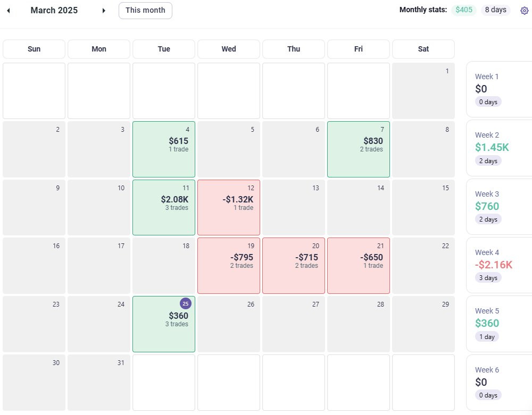Image resolution: width=532 pixels, height=415 pixels.
Task: Go to previous month arrow
Action: click(9, 11)
